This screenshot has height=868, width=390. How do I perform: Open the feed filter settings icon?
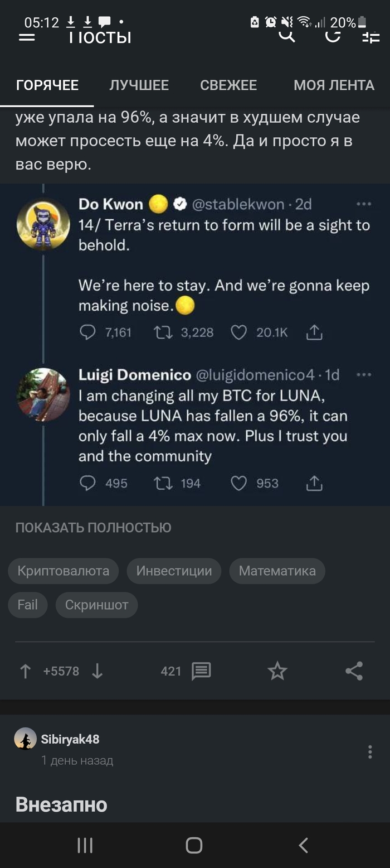pyautogui.click(x=370, y=37)
